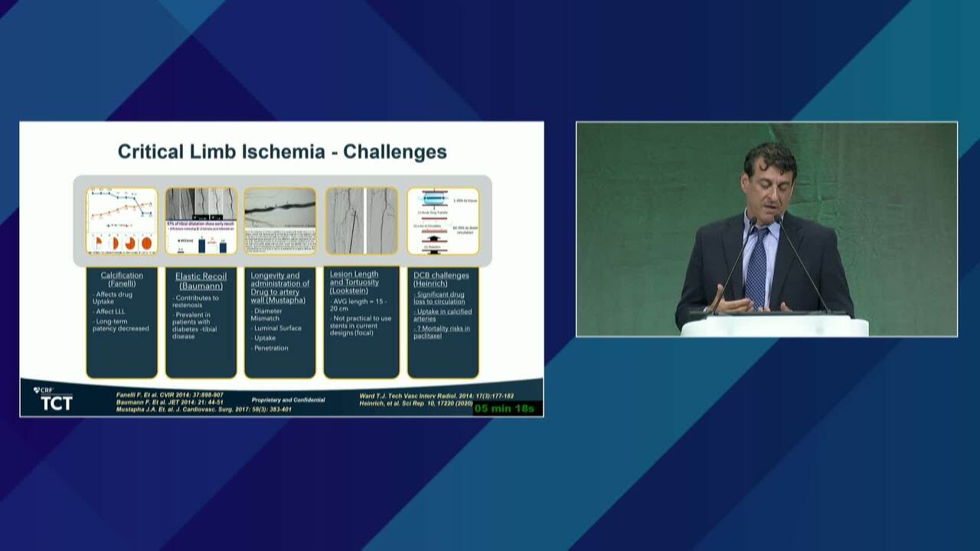980x551 pixels.
Task: Open the Lesion Length angiogram thumbnail
Action: click(361, 221)
